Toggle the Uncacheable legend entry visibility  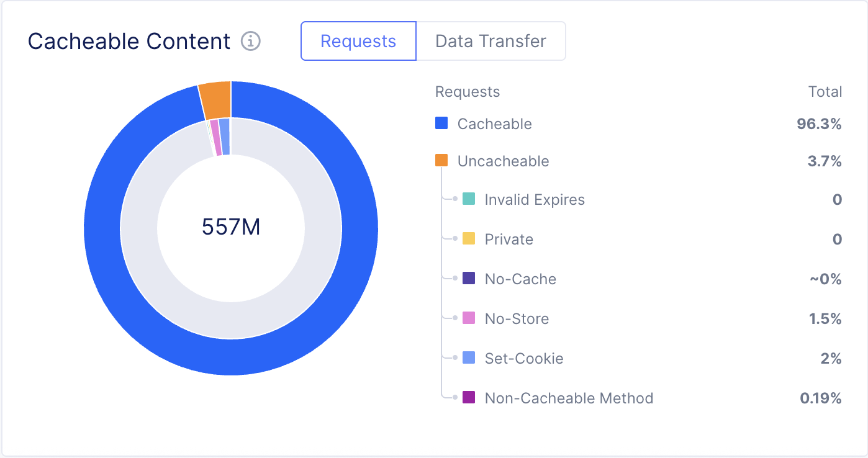click(503, 161)
